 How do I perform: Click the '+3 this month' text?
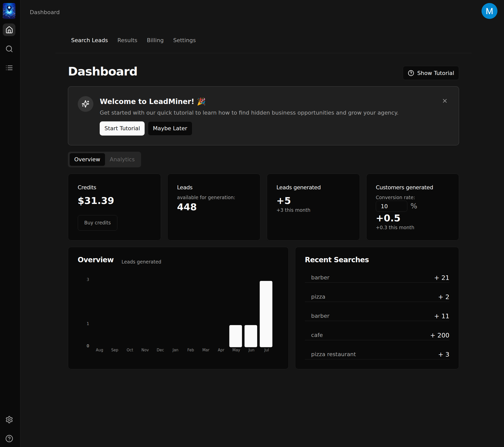point(293,210)
